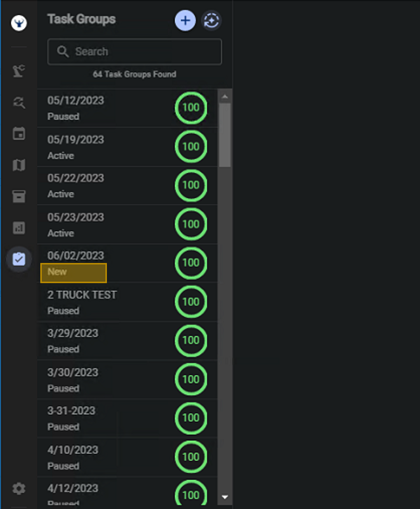Screen dimensions: 420x509
Task: Click progress circle for 3/29/2023
Action: click(191, 341)
